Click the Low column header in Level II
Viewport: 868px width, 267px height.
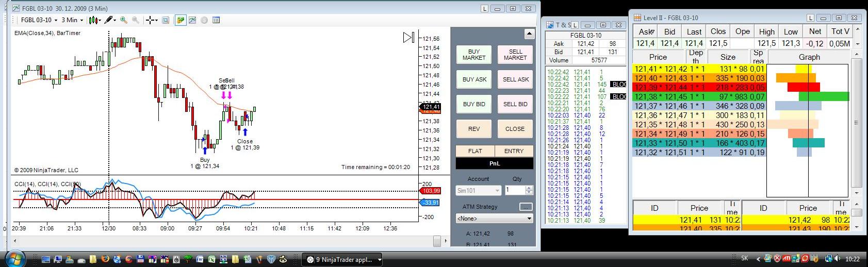tap(791, 31)
